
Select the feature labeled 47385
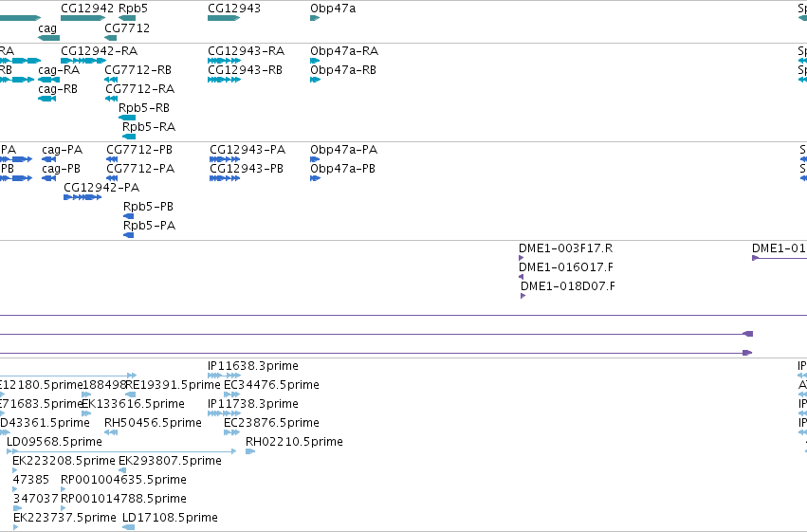coord(15,489)
